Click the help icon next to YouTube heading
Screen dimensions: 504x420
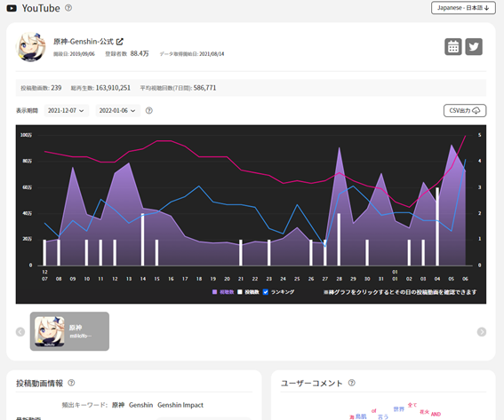click(x=68, y=8)
